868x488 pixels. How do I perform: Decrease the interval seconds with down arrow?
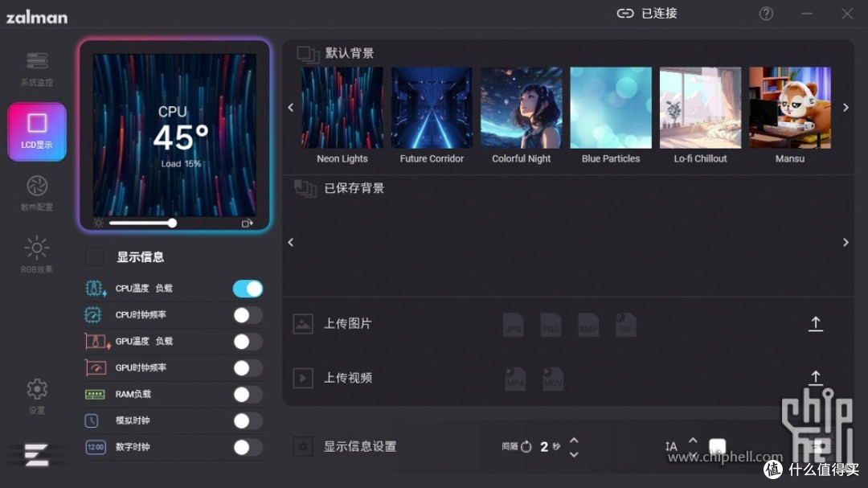pyautogui.click(x=574, y=454)
